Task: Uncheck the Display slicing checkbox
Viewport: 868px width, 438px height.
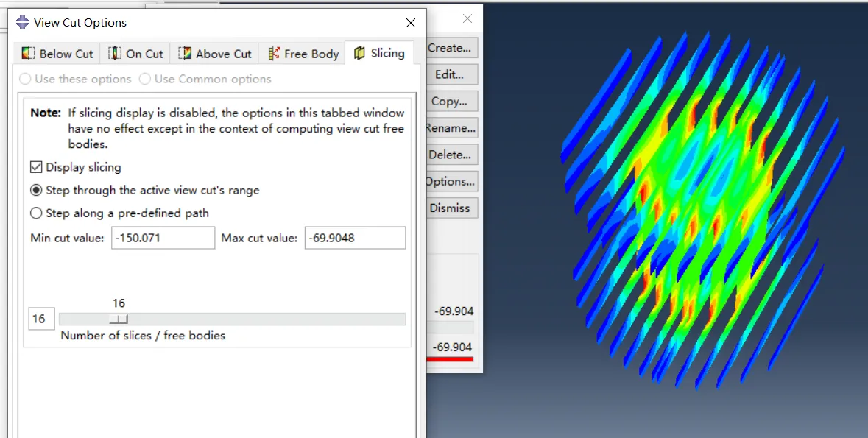Action: coord(36,166)
